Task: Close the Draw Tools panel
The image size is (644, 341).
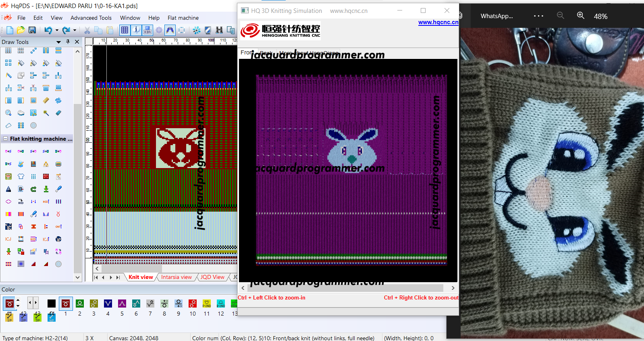Action: [x=77, y=42]
